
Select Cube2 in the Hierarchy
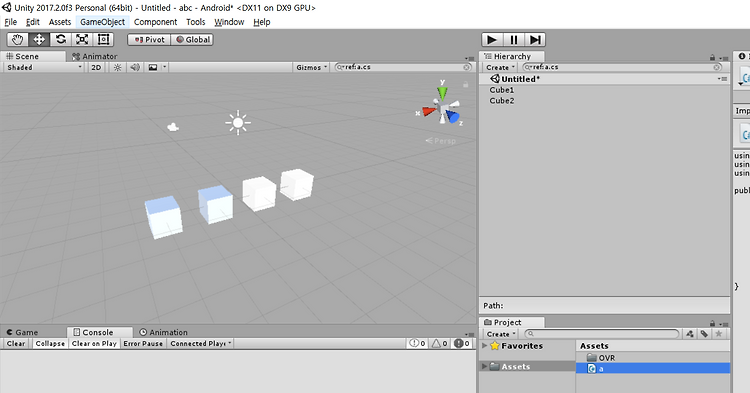(x=502, y=101)
